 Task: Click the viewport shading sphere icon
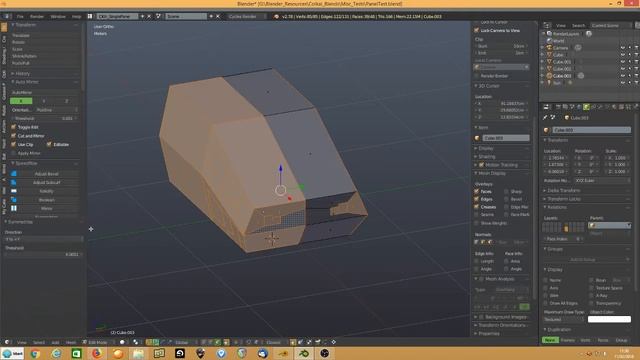tap(122, 342)
